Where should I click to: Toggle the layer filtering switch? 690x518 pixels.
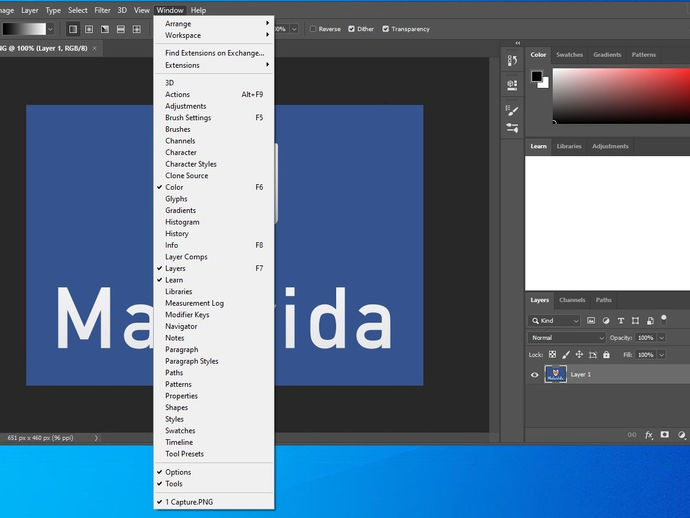pos(664,319)
